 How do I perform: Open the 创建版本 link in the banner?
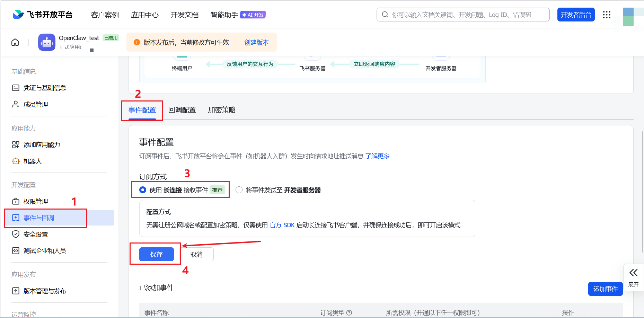click(x=256, y=42)
